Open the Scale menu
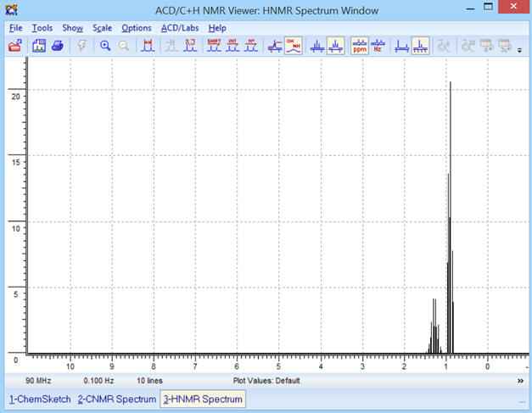532x413 pixels. (102, 28)
